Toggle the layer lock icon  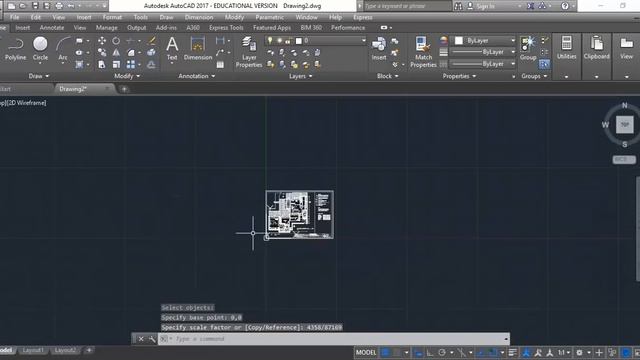288,40
